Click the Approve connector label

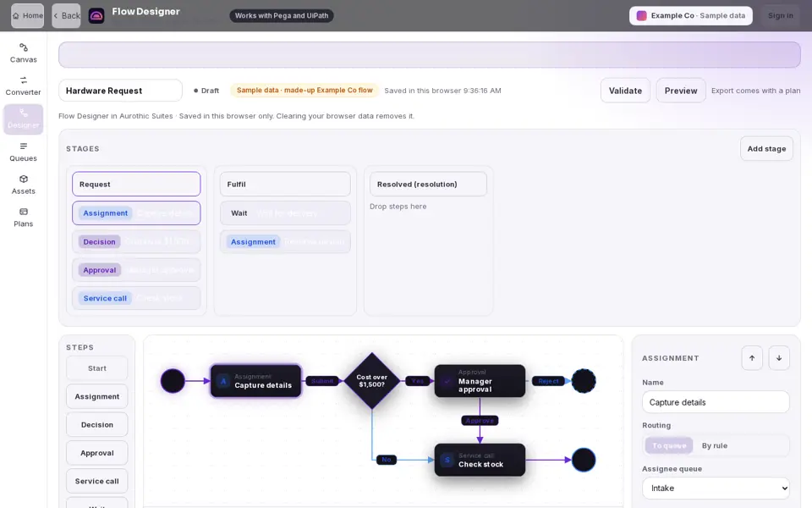pos(480,421)
